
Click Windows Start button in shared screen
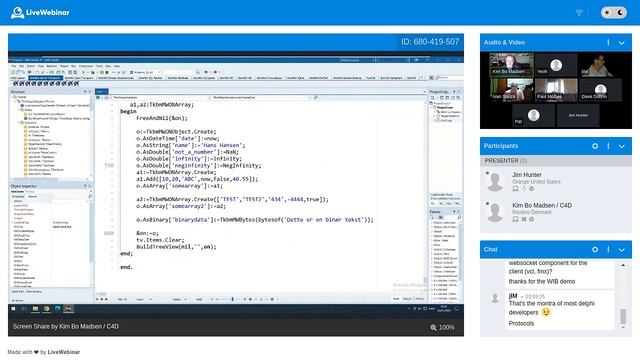click(x=13, y=309)
